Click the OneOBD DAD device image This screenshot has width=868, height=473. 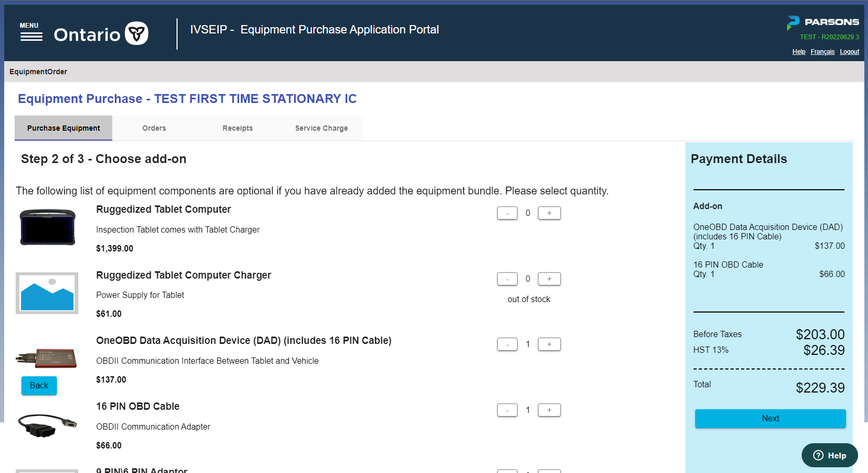point(46,358)
